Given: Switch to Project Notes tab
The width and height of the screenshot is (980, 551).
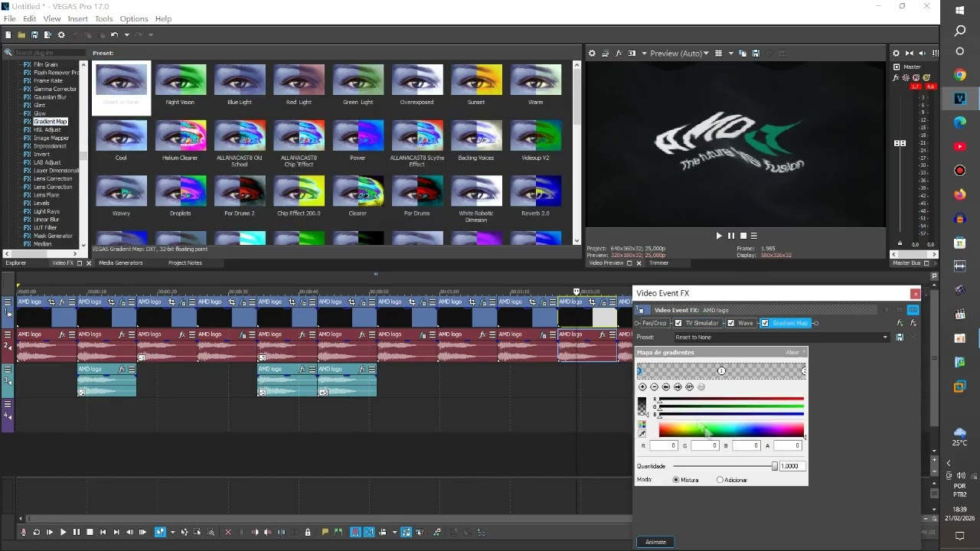Looking at the screenshot, I should click(185, 262).
